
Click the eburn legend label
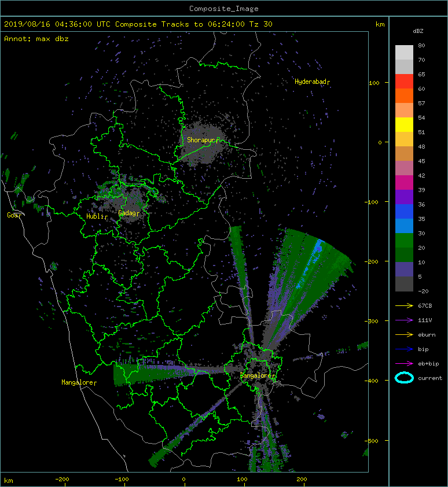coord(427,335)
